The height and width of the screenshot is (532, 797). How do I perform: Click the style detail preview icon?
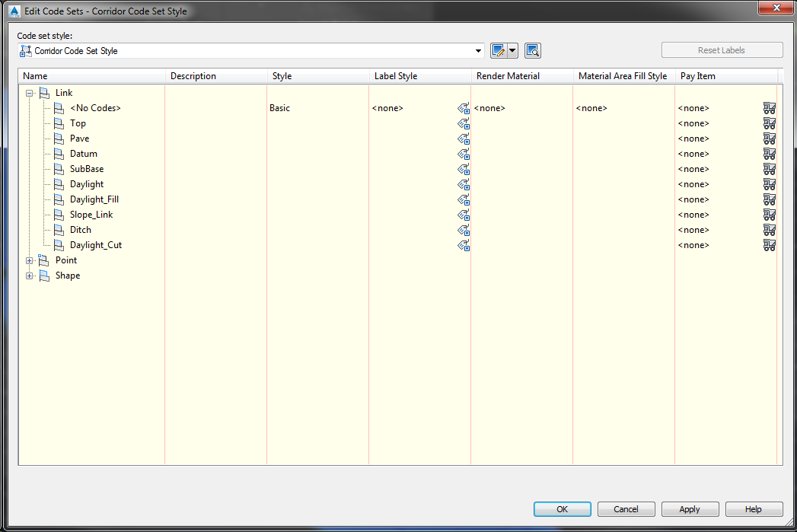point(533,50)
